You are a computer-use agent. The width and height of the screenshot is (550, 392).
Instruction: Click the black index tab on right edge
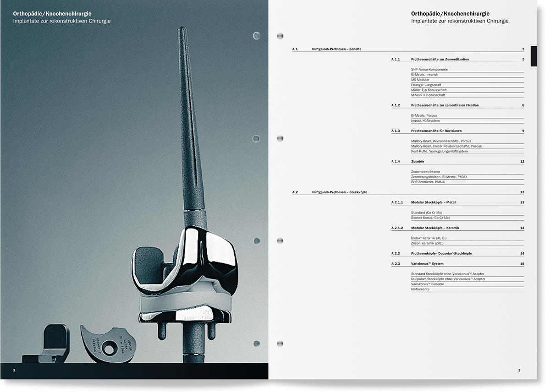[x=533, y=56]
